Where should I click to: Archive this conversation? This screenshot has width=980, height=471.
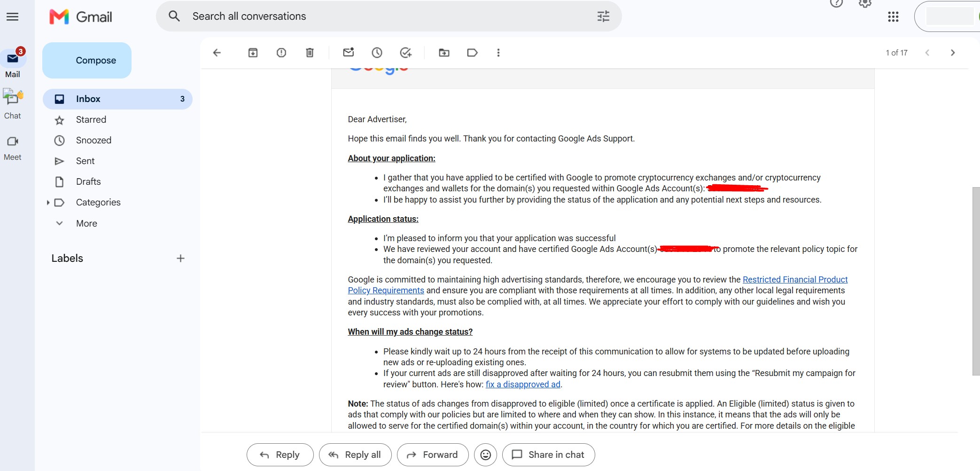(x=253, y=53)
